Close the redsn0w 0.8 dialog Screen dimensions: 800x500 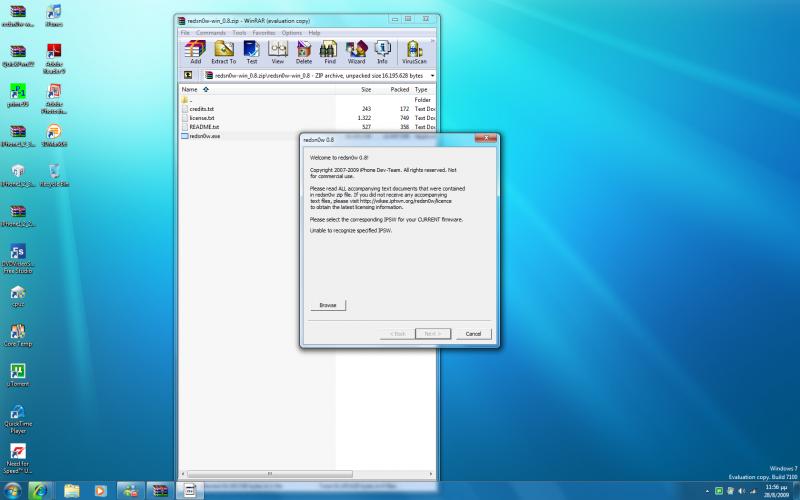(x=486, y=138)
